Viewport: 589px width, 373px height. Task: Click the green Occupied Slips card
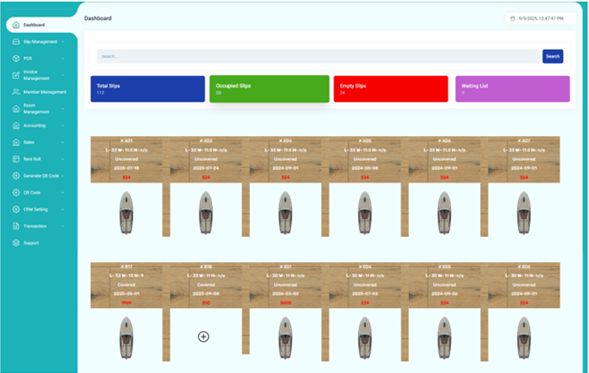(x=269, y=89)
